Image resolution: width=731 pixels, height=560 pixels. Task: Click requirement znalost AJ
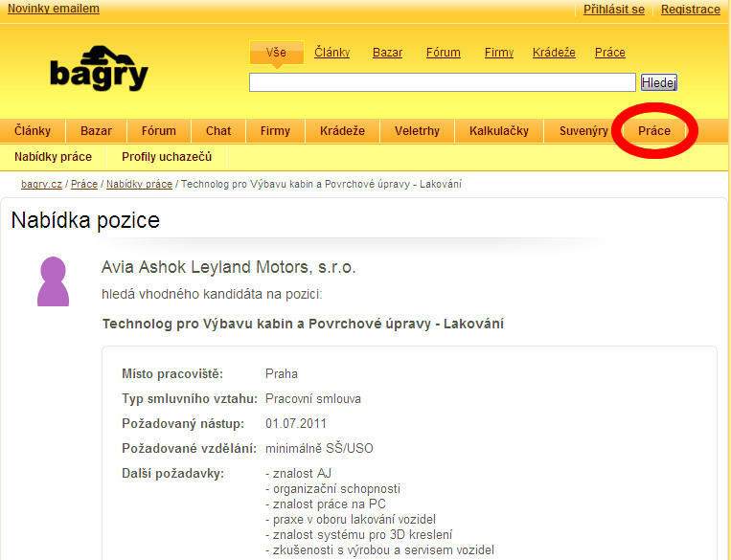point(298,474)
